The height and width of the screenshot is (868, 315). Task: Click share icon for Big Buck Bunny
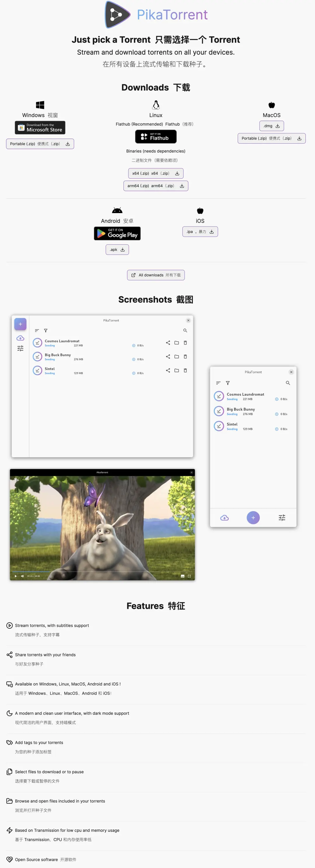pos(168,356)
